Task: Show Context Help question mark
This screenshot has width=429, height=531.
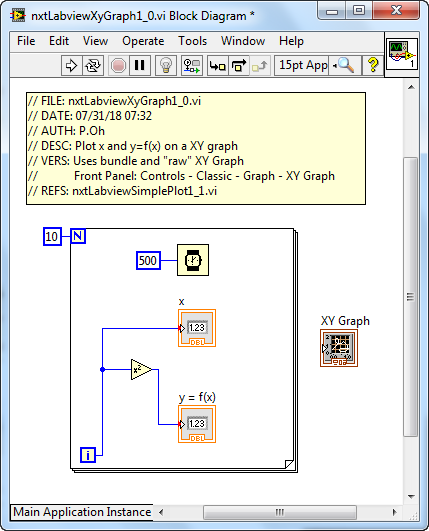Action: pyautogui.click(x=373, y=65)
